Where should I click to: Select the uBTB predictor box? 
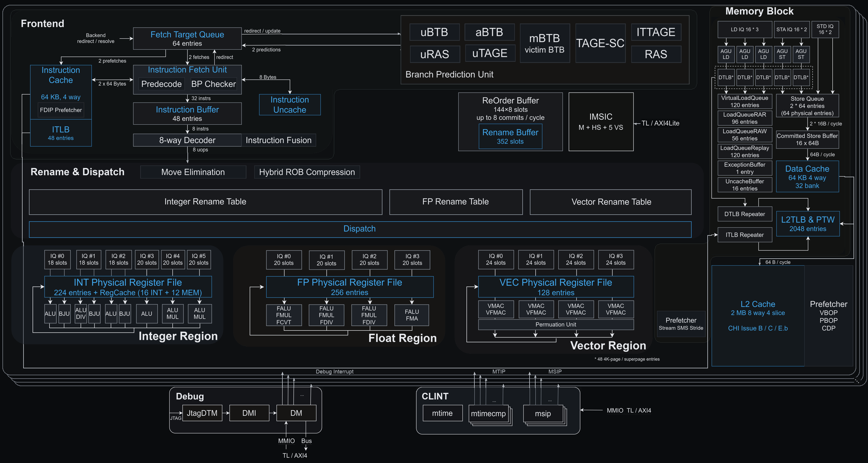coord(434,32)
